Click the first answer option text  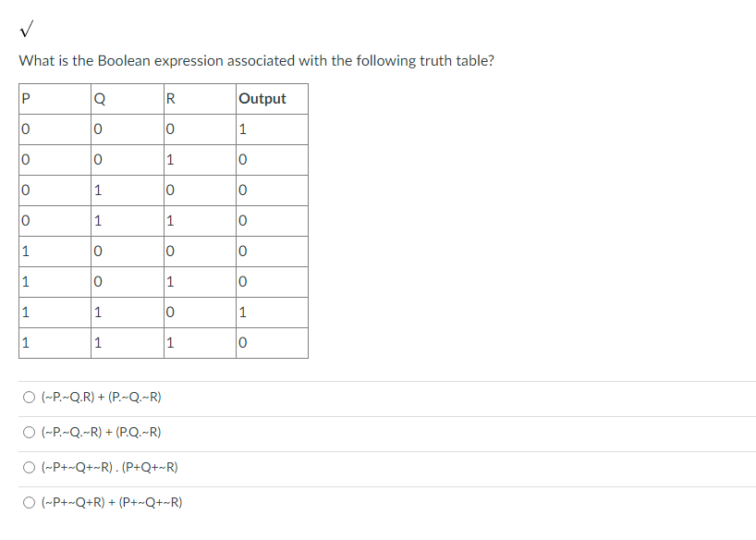click(x=102, y=397)
